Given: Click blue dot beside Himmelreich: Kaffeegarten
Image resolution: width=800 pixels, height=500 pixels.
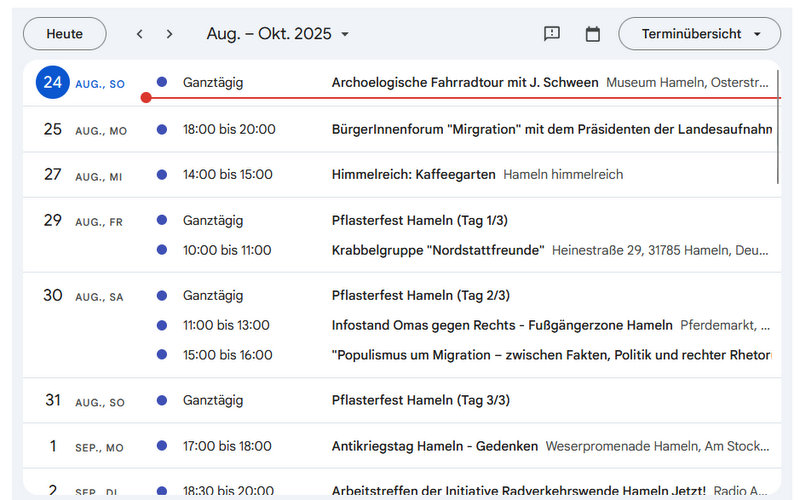Looking at the screenshot, I should [x=162, y=174].
